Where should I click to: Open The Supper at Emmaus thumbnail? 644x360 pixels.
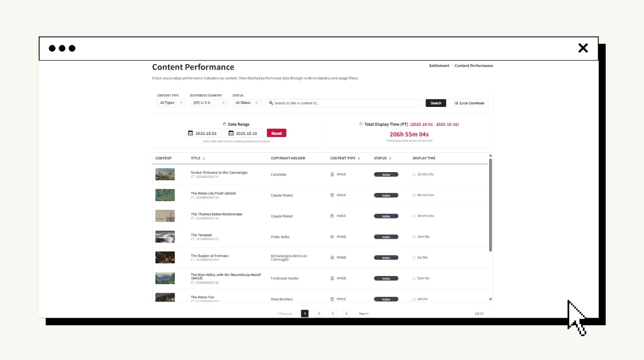click(x=165, y=258)
